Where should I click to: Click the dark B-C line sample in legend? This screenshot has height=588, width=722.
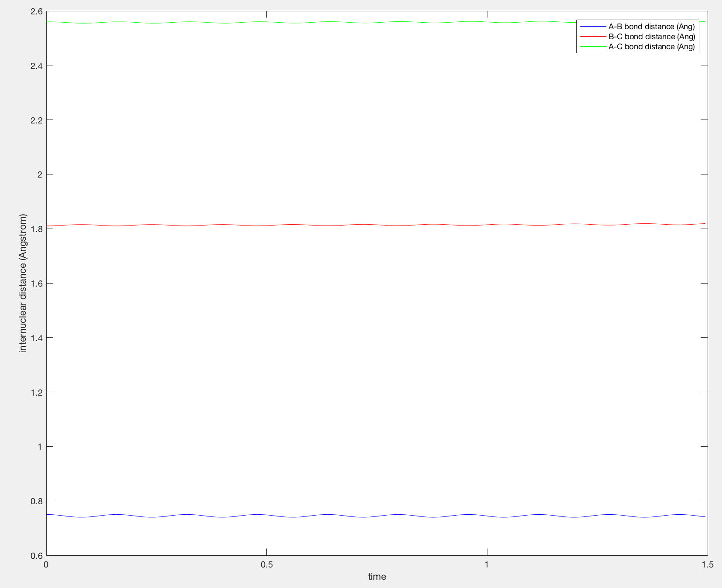click(x=593, y=37)
